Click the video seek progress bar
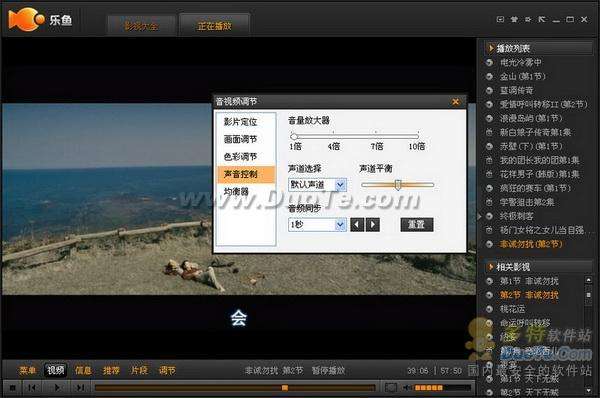This screenshot has height=398, width=600. pyautogui.click(x=235, y=388)
